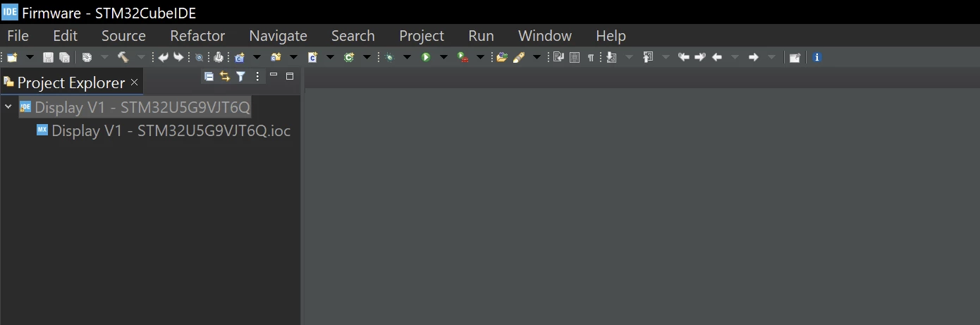This screenshot has height=325, width=980.
Task: Click the hammer Build icon
Action: 123,57
